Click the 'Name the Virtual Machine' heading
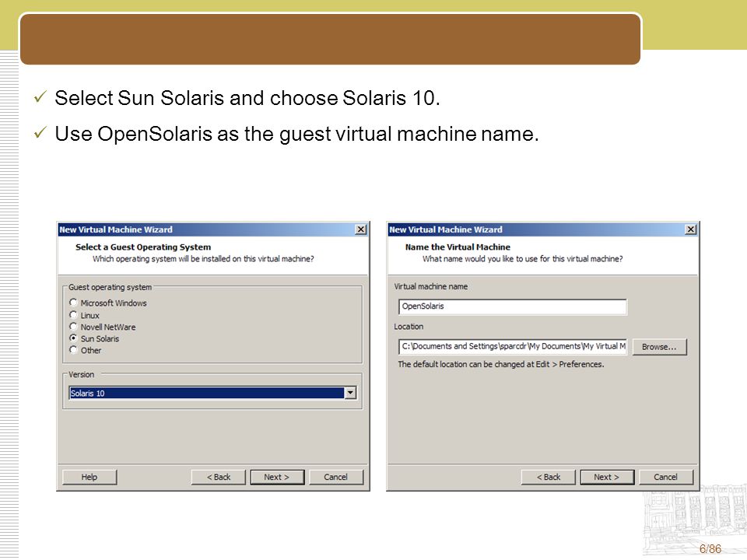The height and width of the screenshot is (560, 747). [x=458, y=247]
